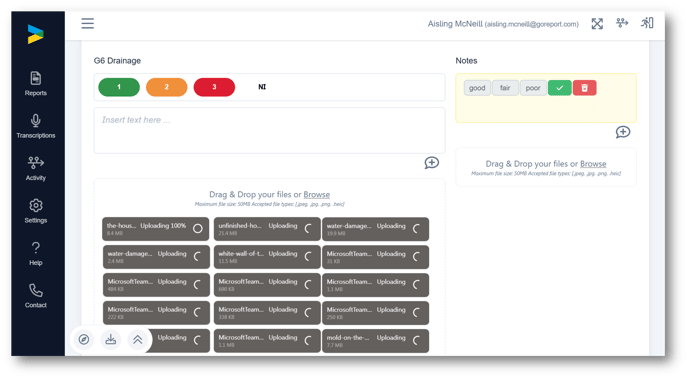The width and height of the screenshot is (688, 379).
Task: Select green condition rating 1
Action: click(119, 87)
